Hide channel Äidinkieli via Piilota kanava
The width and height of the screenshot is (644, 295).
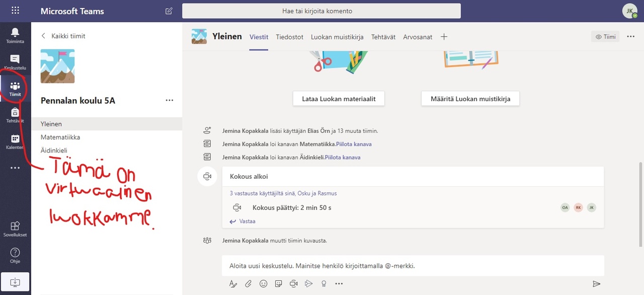point(343,157)
